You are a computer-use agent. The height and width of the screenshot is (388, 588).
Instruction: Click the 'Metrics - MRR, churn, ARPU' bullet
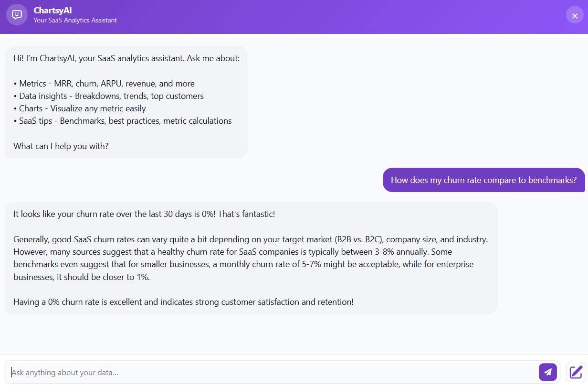click(x=104, y=83)
